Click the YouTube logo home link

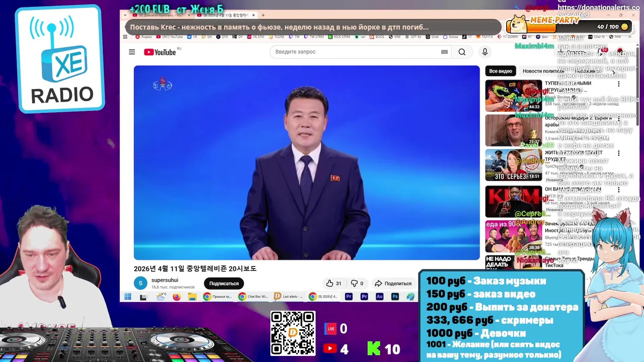[x=160, y=52]
